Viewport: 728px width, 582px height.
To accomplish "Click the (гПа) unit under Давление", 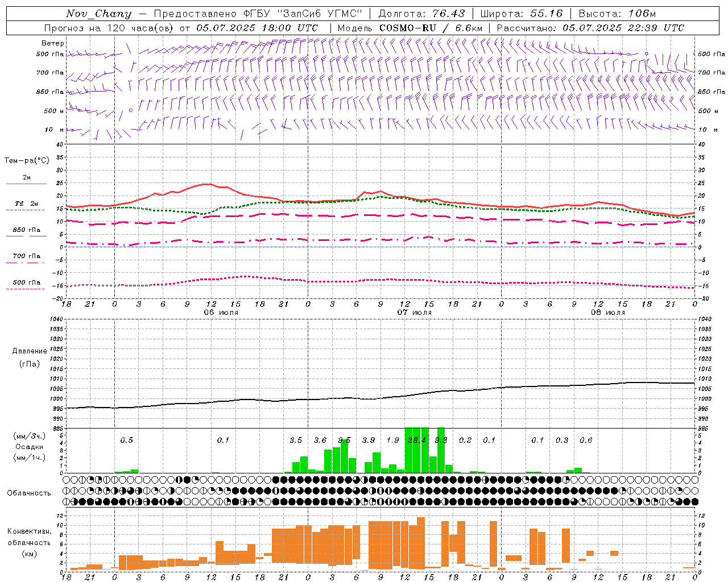I will tap(30, 364).
